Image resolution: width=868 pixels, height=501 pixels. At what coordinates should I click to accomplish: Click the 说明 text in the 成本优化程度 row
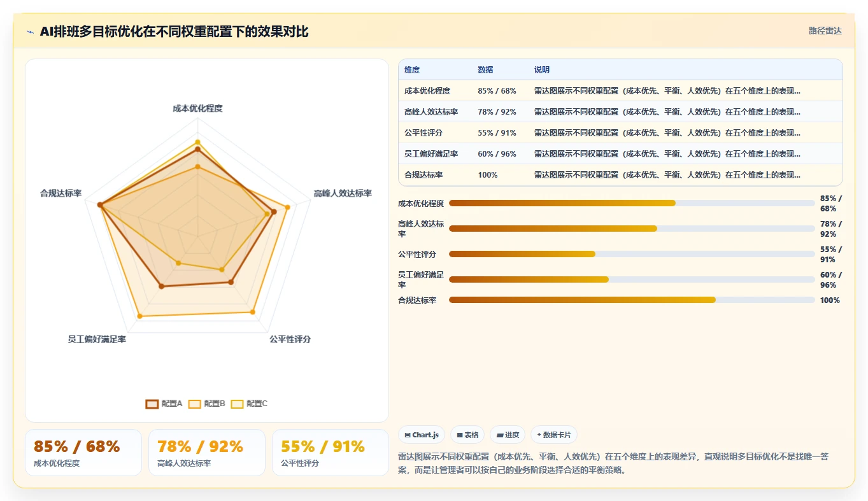[667, 91]
